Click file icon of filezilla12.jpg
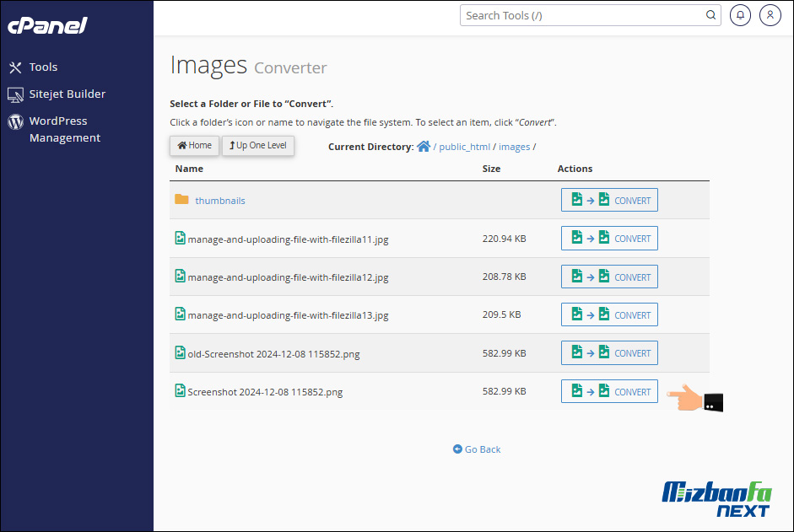The image size is (794, 532). (x=180, y=276)
